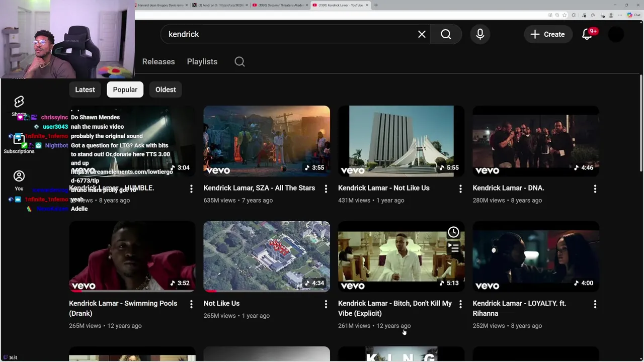Screen dimensions: 644x362
Task: Open more options for HUMBLE. video
Action: pos(191,189)
